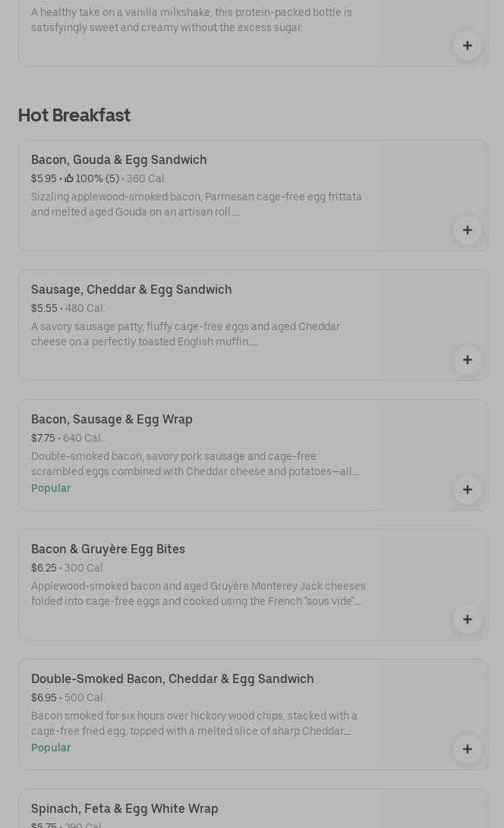Screen dimensions: 504x828
Task: Click the Hot Breakfast section heading
Action: (74, 115)
